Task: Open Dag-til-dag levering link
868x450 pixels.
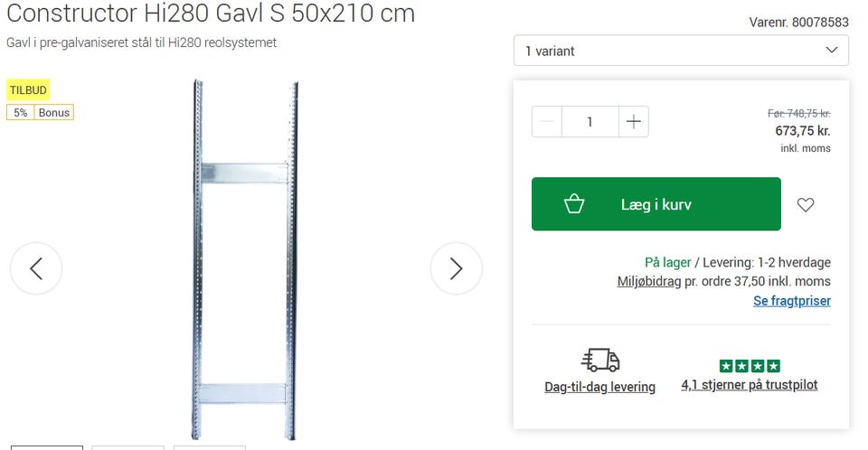Action: coord(600,387)
